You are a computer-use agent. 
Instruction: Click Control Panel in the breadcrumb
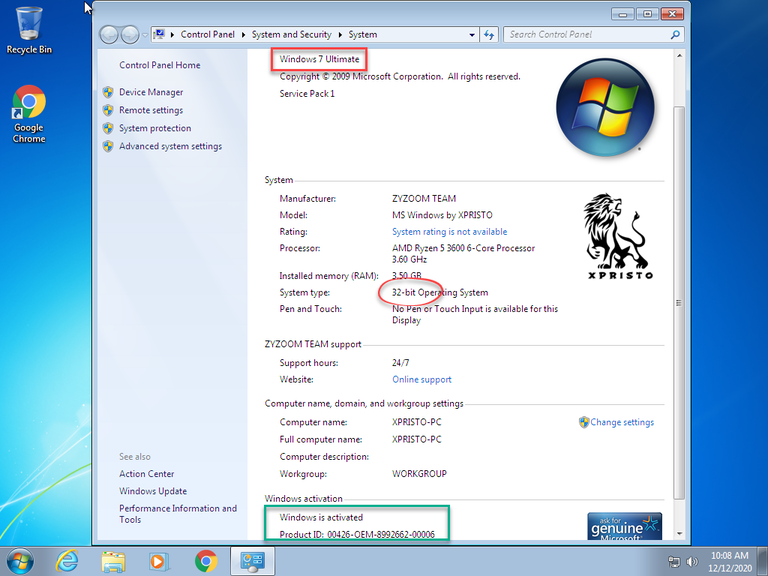pyautogui.click(x=208, y=34)
